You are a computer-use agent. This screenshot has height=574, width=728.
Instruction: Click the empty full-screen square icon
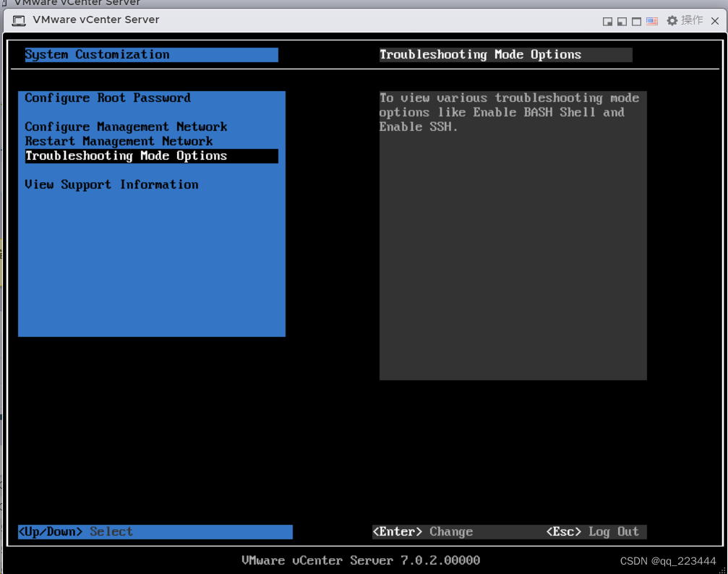click(x=636, y=21)
